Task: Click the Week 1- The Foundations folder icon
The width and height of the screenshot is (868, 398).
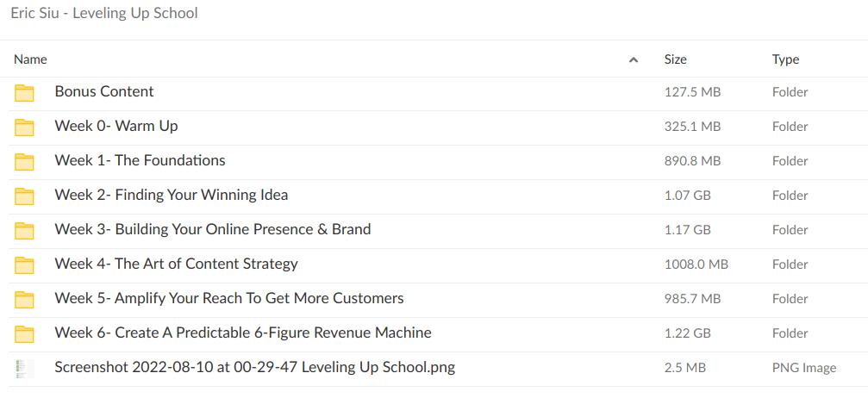Action: pyautogui.click(x=24, y=161)
